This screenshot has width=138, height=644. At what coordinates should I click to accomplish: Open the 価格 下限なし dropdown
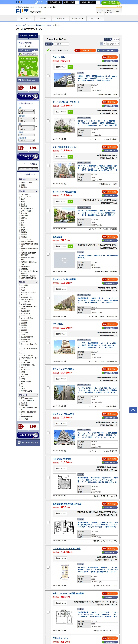(27, 110)
